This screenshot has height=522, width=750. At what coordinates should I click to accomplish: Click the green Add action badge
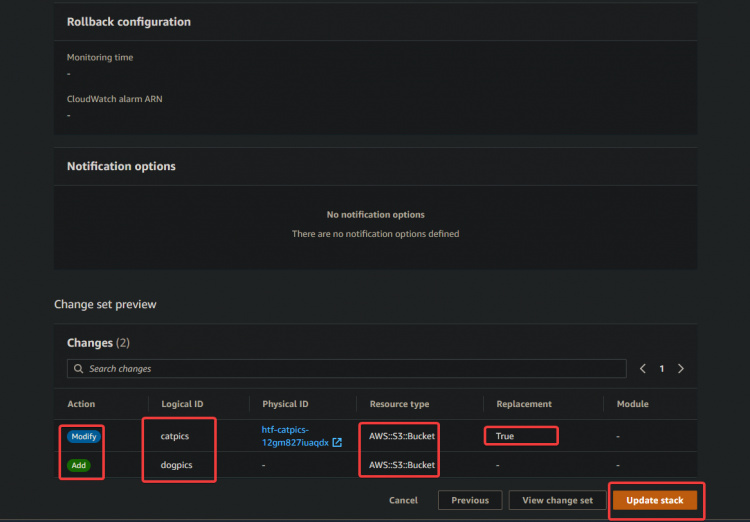click(80, 465)
